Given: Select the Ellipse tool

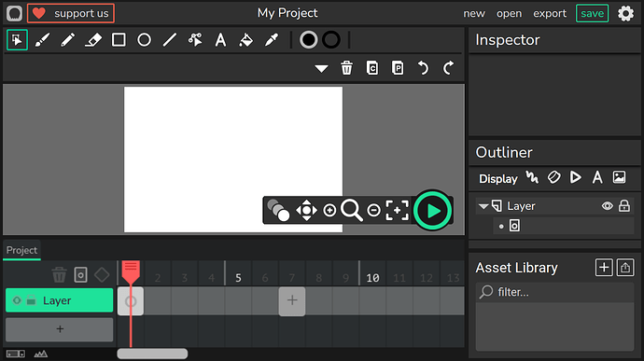Looking at the screenshot, I should [x=144, y=40].
